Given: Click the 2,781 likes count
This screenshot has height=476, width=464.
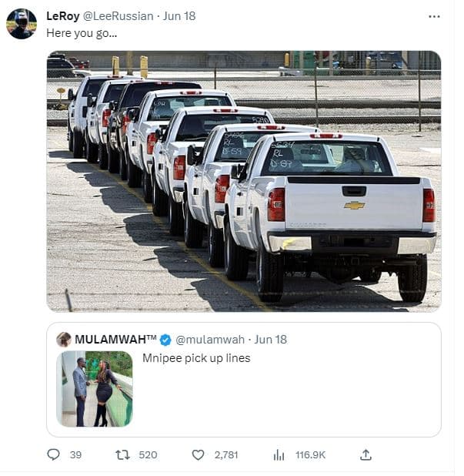Looking at the screenshot, I should coord(226,455).
